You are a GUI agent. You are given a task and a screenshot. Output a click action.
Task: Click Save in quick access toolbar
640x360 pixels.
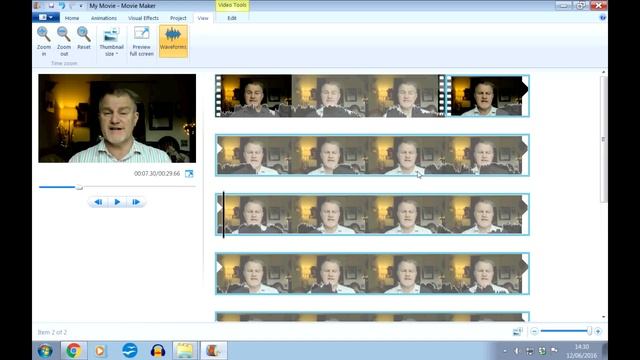click(x=51, y=6)
